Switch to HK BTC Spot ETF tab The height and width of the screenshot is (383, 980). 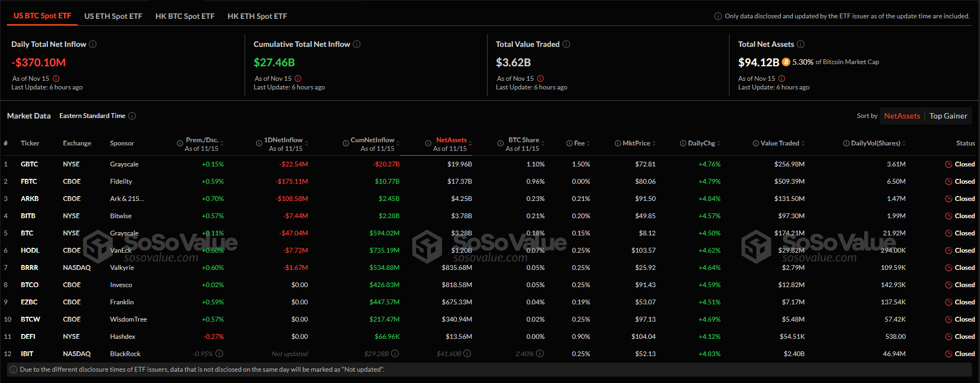pyautogui.click(x=185, y=16)
